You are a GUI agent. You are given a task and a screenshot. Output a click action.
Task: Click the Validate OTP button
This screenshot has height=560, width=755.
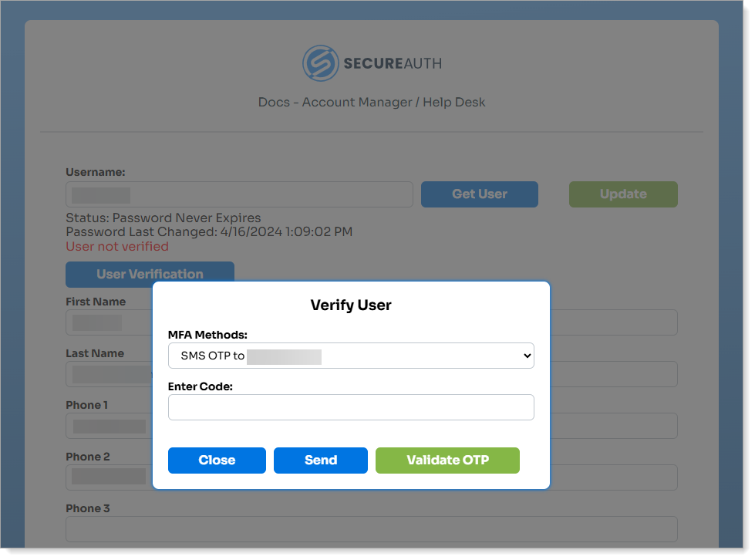click(447, 460)
